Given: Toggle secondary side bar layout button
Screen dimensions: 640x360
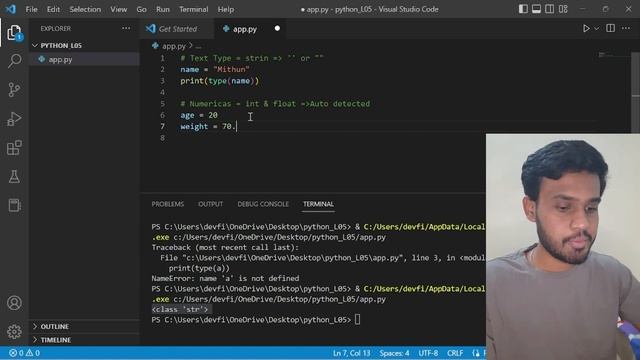Looking at the screenshot, I should (549, 9).
